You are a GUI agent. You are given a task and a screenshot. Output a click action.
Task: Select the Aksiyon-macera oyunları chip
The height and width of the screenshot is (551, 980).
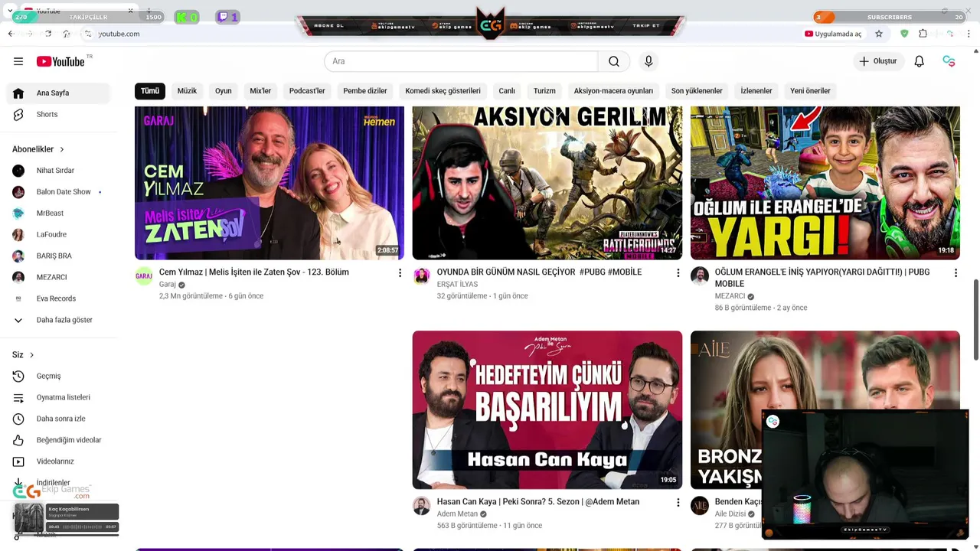pos(613,91)
